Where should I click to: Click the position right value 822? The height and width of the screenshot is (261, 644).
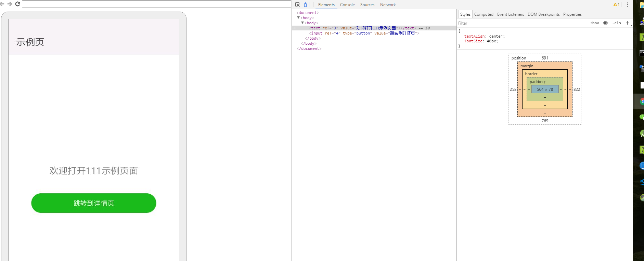click(577, 90)
